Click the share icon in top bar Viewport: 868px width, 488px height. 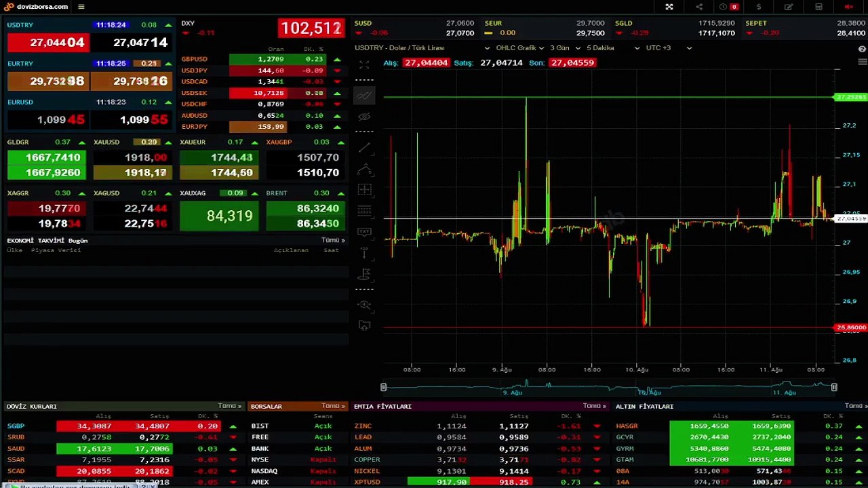point(699,7)
